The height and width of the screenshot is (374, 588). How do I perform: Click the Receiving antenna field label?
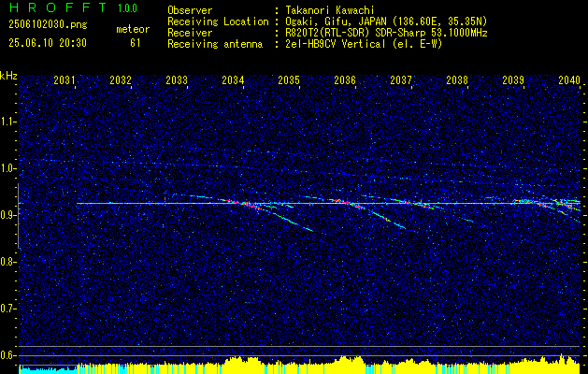click(x=215, y=44)
